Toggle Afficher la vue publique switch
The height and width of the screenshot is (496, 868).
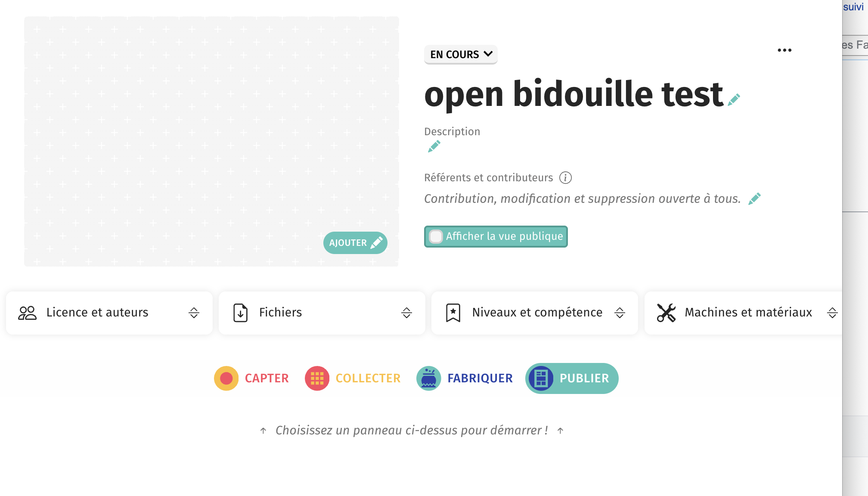pyautogui.click(x=436, y=236)
